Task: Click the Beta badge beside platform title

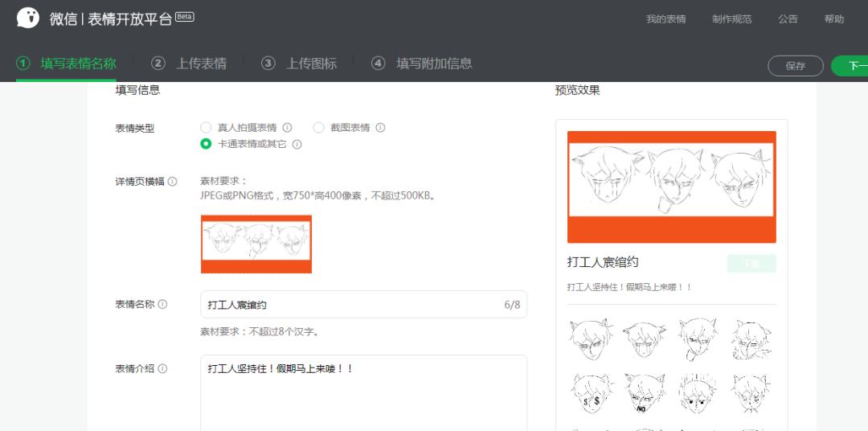Action: (x=184, y=17)
